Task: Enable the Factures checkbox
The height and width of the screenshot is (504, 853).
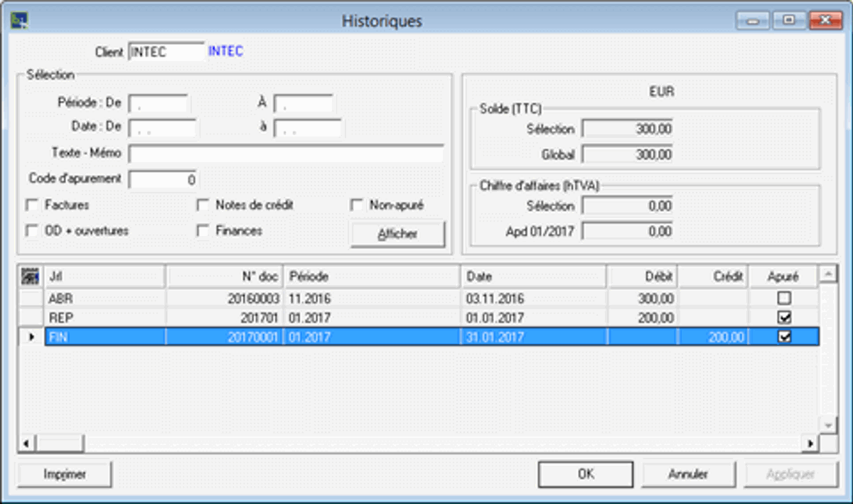Action: pos(31,205)
